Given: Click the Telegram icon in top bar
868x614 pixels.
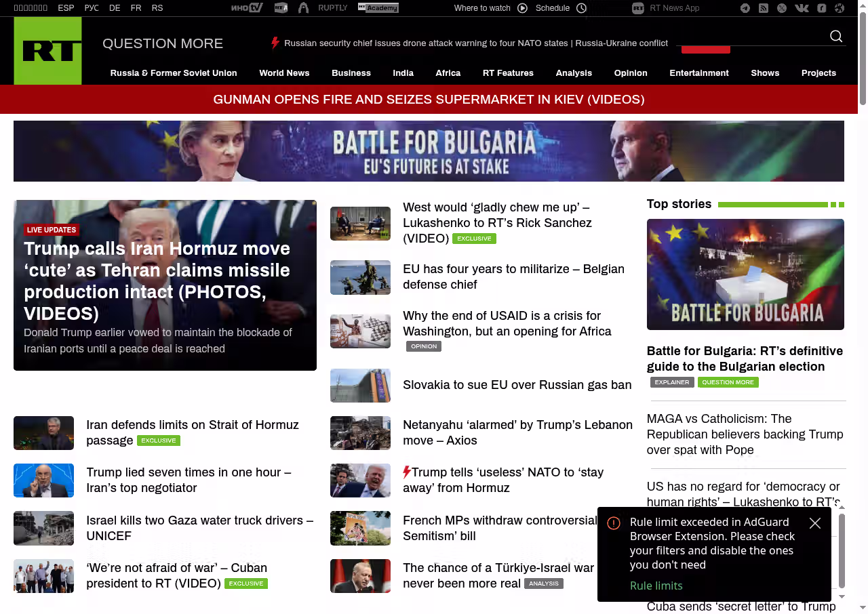Looking at the screenshot, I should pyautogui.click(x=745, y=8).
